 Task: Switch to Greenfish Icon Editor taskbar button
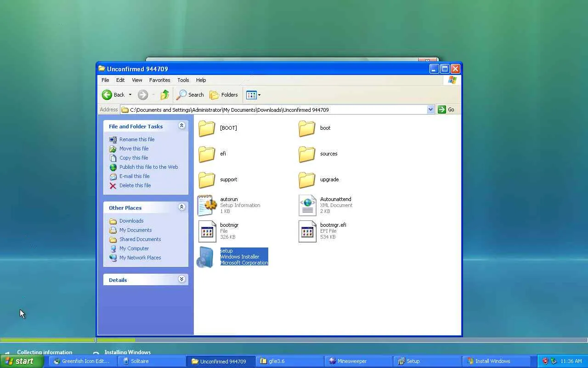(83, 361)
